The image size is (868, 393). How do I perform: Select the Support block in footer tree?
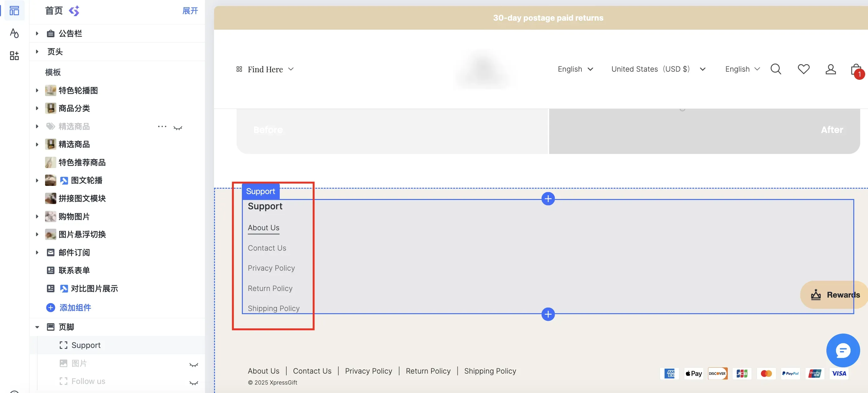coord(86,345)
